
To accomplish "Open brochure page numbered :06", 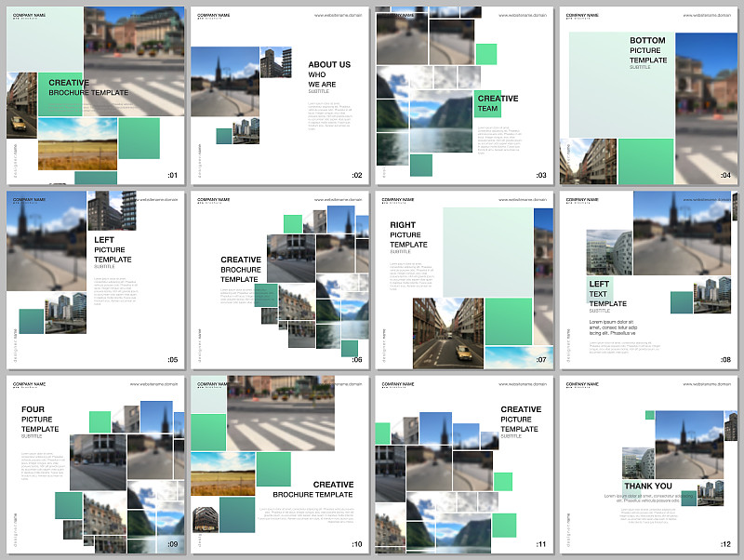I will pos(280,280).
